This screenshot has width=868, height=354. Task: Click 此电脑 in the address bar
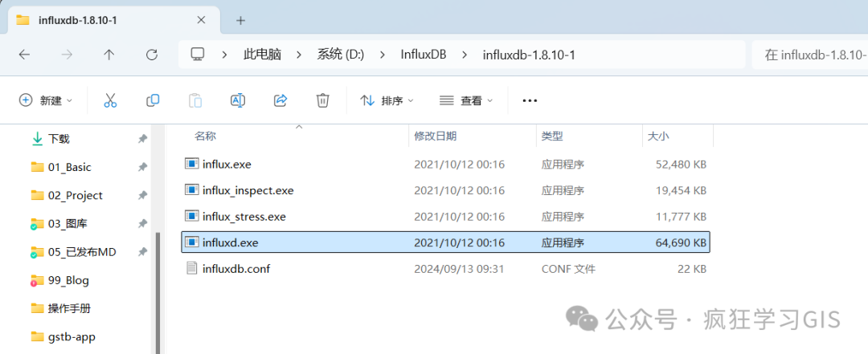pyautogui.click(x=262, y=55)
